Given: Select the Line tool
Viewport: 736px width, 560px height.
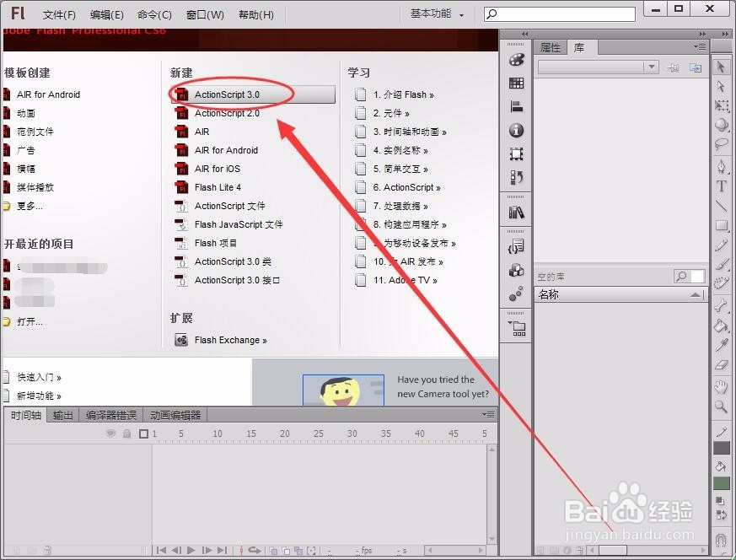Looking at the screenshot, I should (721, 206).
